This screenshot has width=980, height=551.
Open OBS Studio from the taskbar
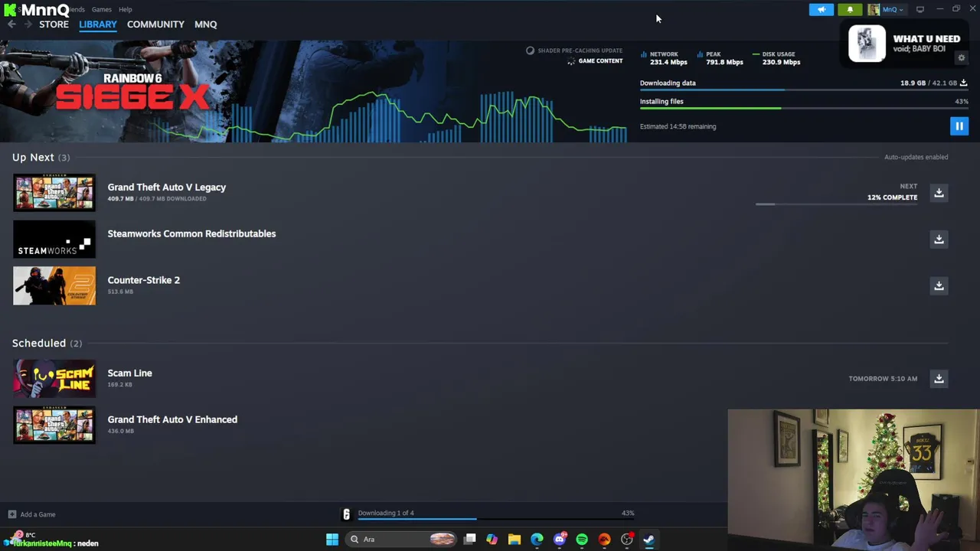627,540
